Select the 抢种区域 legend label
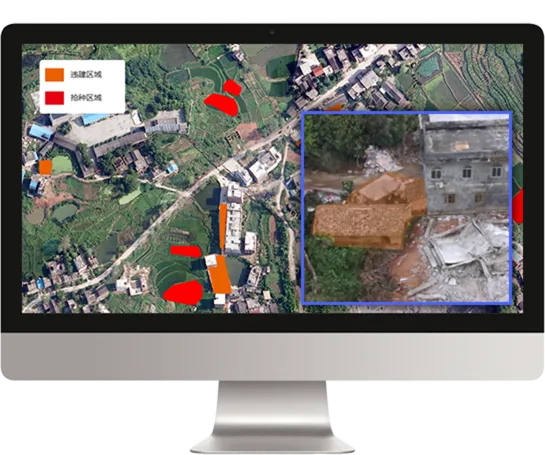545x455 pixels. 86,98
